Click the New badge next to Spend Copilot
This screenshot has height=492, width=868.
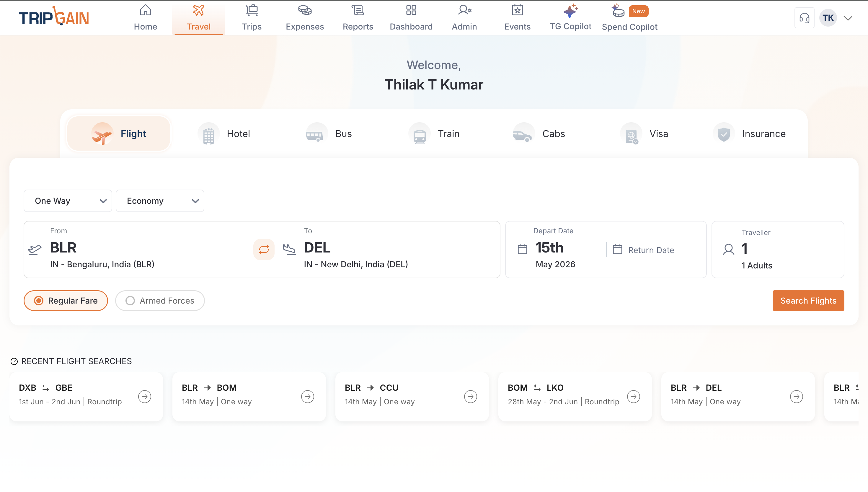(x=638, y=11)
